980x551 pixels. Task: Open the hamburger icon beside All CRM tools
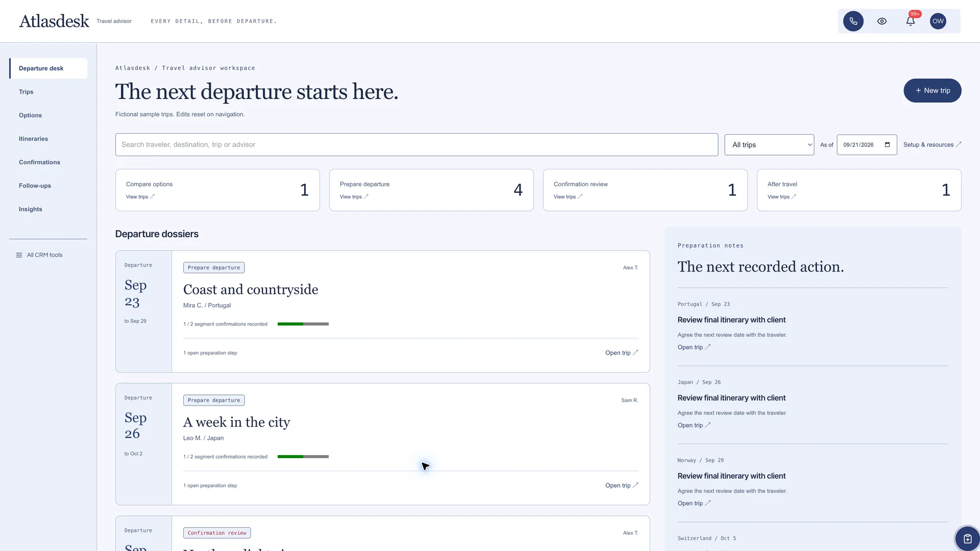coord(19,255)
